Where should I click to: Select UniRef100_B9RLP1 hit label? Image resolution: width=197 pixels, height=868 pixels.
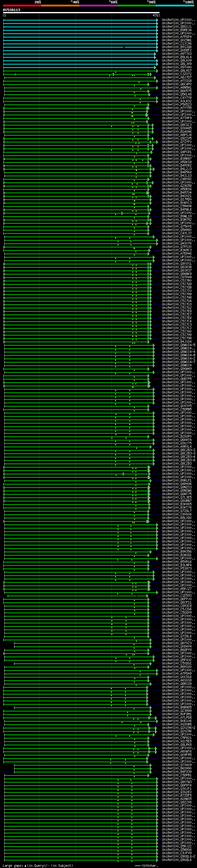[x=177, y=481]
